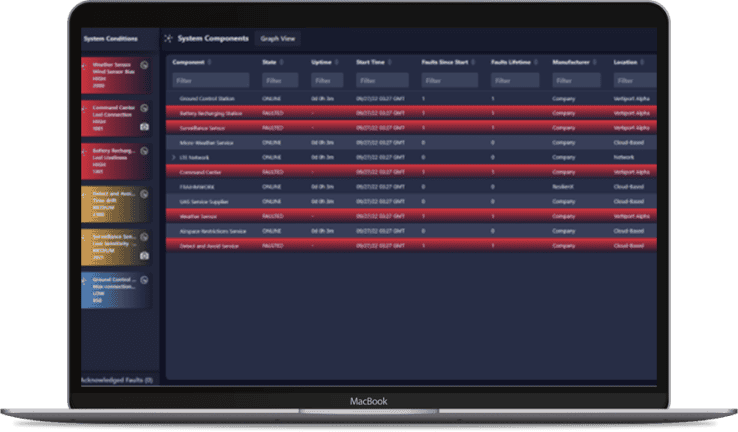
Task: Click the circle icon on Surveillance Sensor card
Action: tap(144, 237)
